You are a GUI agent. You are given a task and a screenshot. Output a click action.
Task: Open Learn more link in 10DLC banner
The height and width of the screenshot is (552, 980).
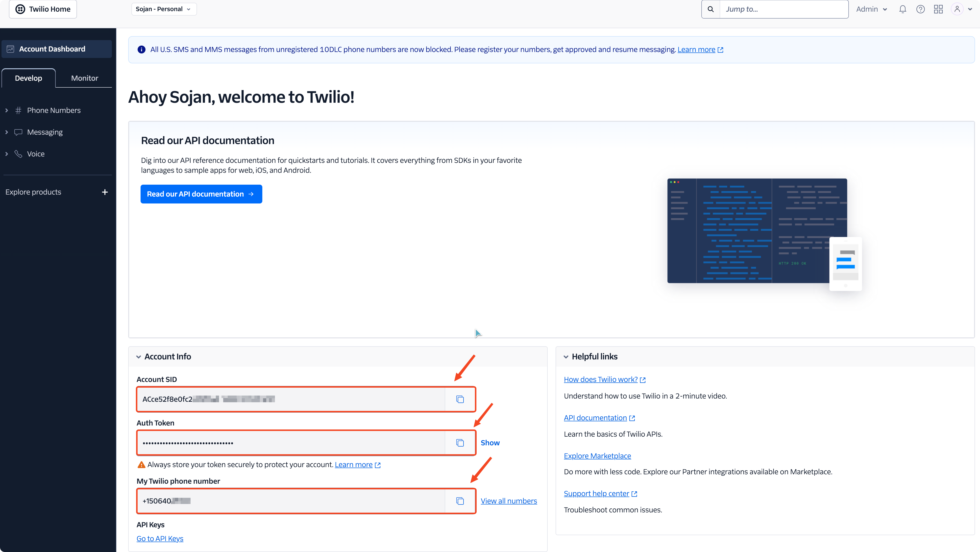pos(700,50)
